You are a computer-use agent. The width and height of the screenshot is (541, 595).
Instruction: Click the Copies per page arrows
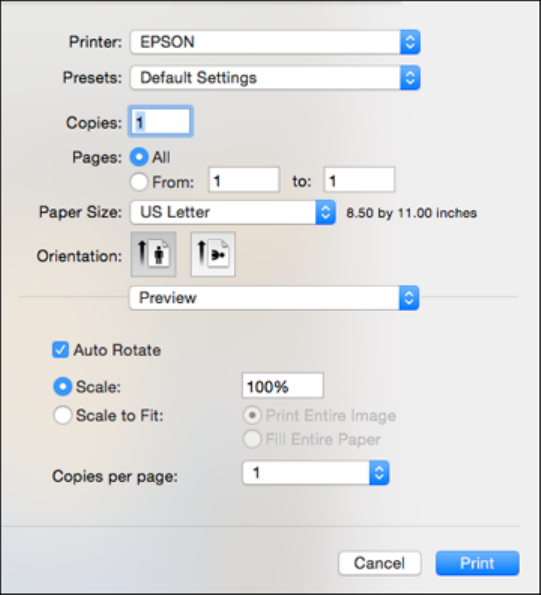click(379, 473)
